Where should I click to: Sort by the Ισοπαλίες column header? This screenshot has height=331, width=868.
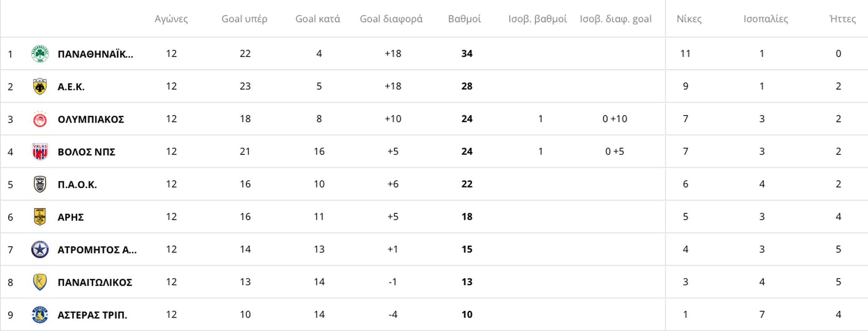pos(766,19)
